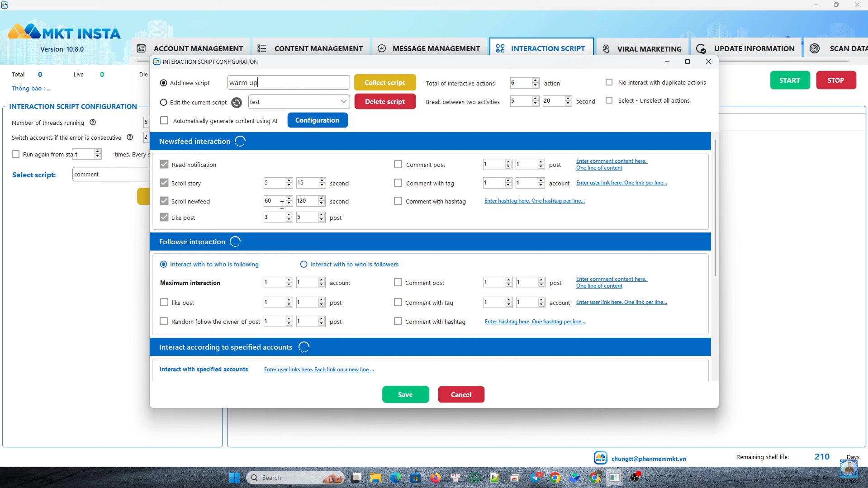Increase the Scroll story maximum seconds

[322, 180]
